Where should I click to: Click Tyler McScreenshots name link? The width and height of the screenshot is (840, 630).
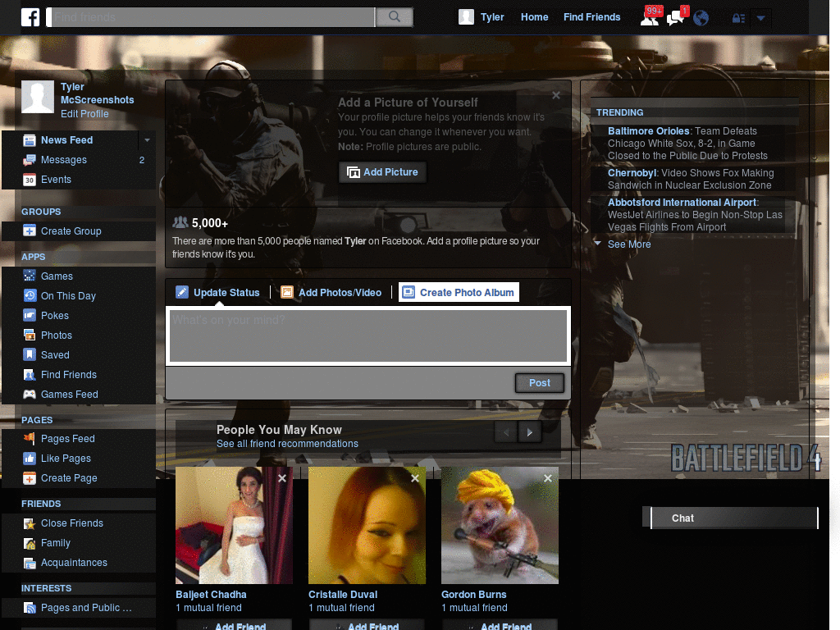pos(97,94)
